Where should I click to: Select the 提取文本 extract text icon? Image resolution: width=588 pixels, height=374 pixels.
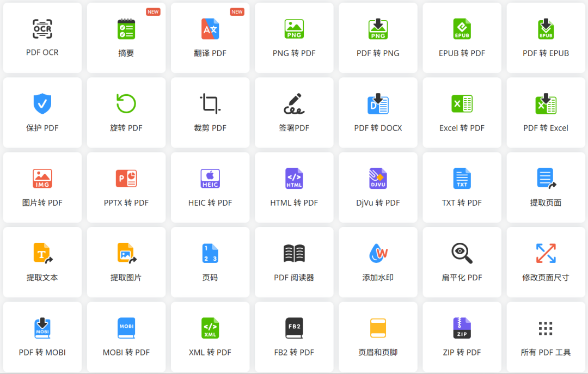pyautogui.click(x=42, y=253)
